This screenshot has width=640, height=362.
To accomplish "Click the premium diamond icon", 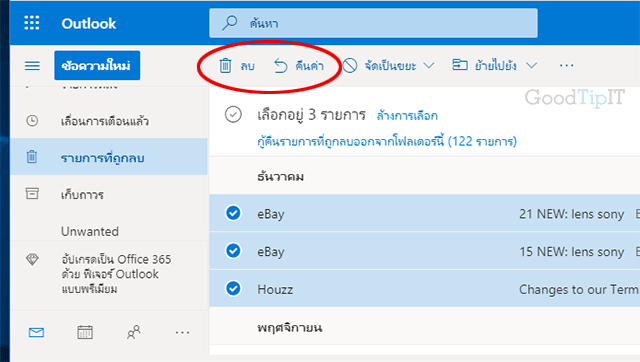I will click(32, 259).
